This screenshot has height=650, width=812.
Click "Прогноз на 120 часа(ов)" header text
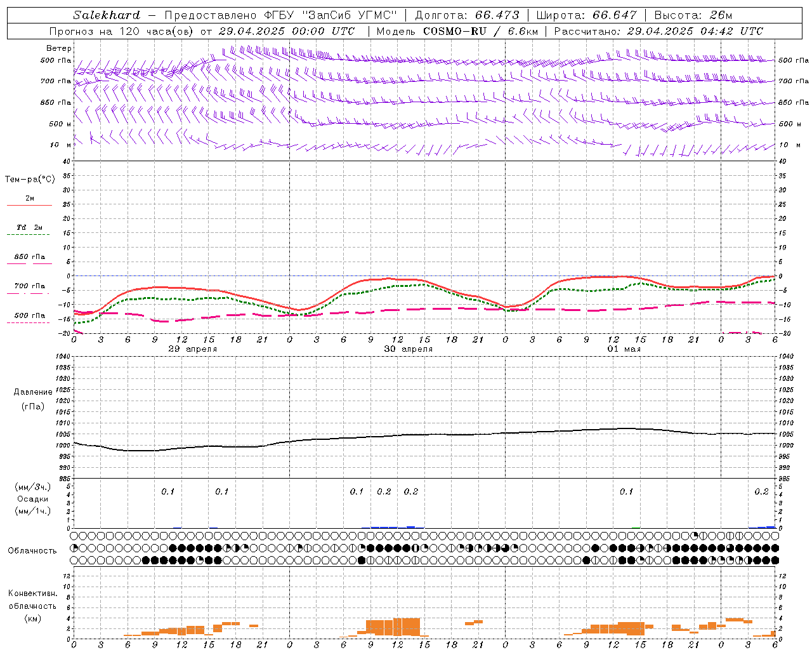pyautogui.click(x=122, y=31)
